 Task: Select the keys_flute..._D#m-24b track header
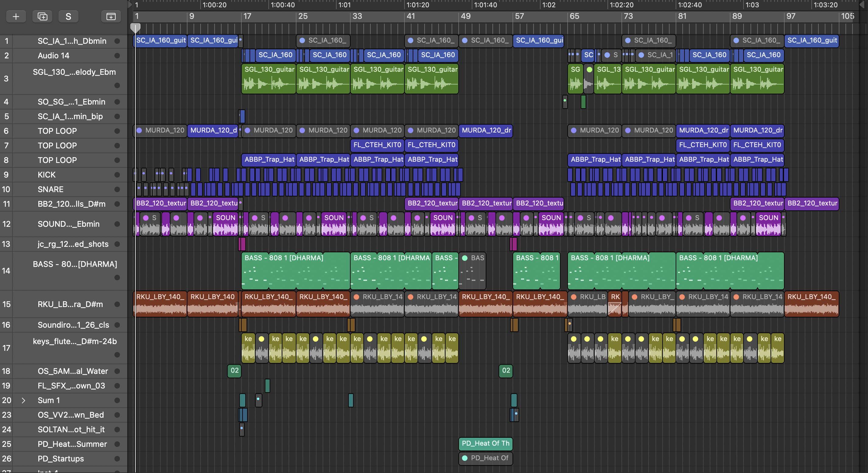click(x=75, y=341)
